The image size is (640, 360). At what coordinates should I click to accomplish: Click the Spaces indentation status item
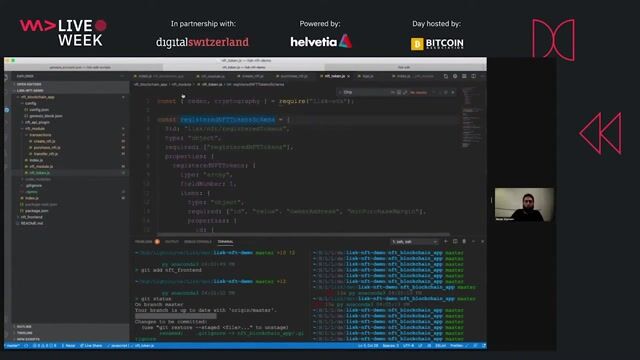click(391, 346)
